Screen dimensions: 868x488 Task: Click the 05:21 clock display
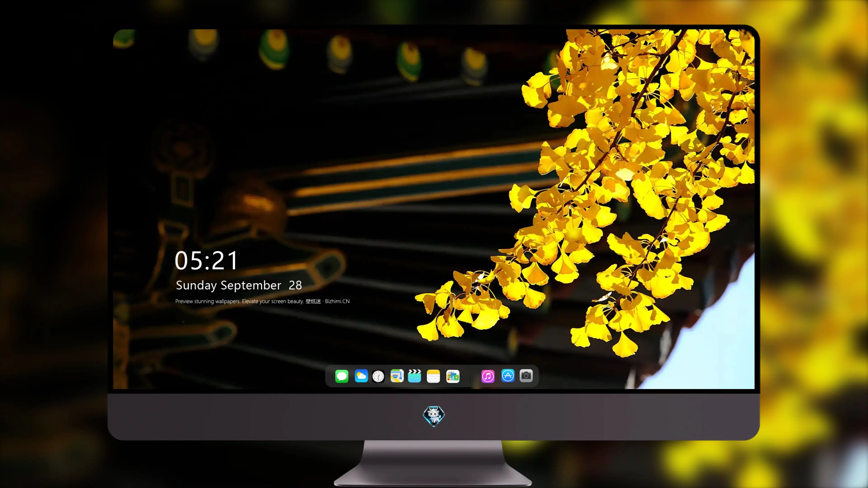coord(206,260)
